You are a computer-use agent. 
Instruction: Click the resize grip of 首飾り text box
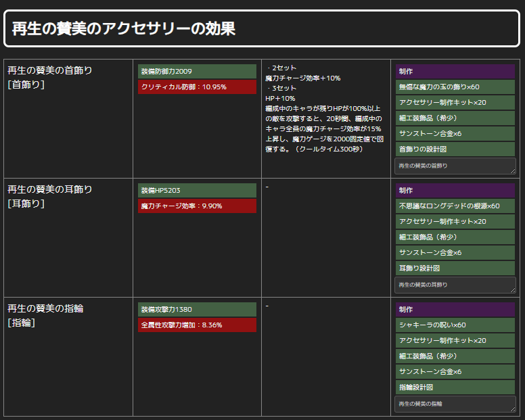[x=513, y=171]
